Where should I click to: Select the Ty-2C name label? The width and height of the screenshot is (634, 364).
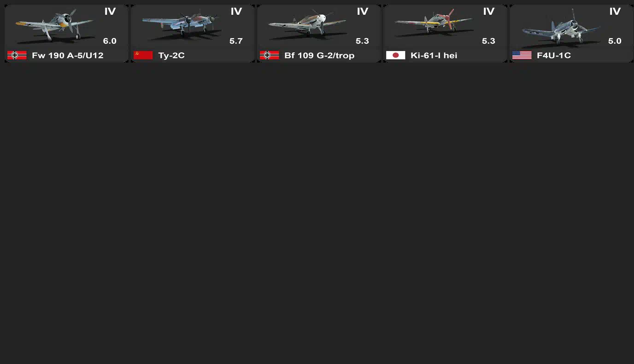click(171, 56)
